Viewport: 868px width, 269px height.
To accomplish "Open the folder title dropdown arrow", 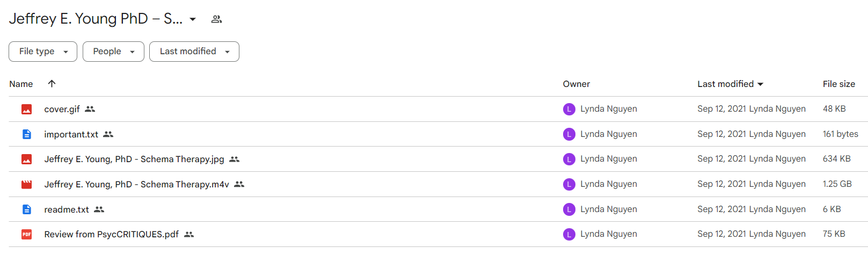I will point(193,19).
